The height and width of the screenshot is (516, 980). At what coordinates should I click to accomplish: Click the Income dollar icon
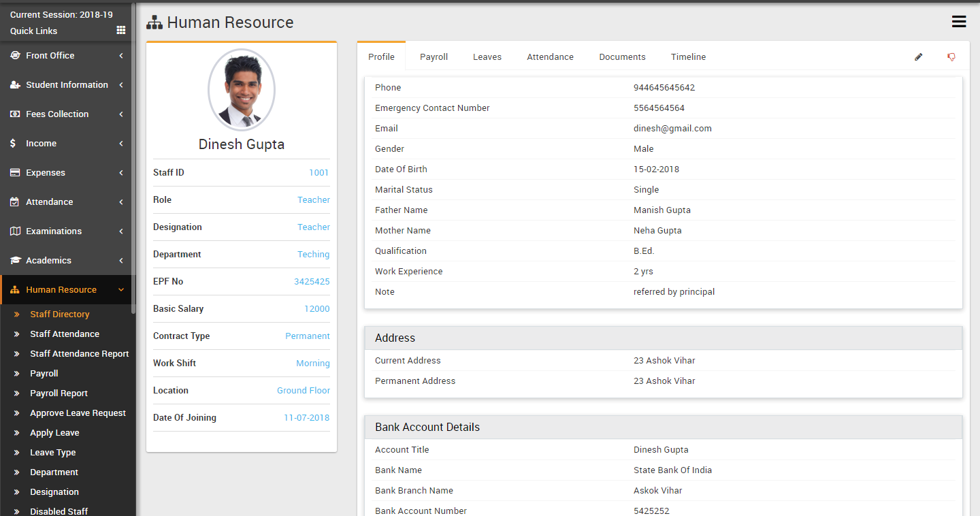click(14, 144)
